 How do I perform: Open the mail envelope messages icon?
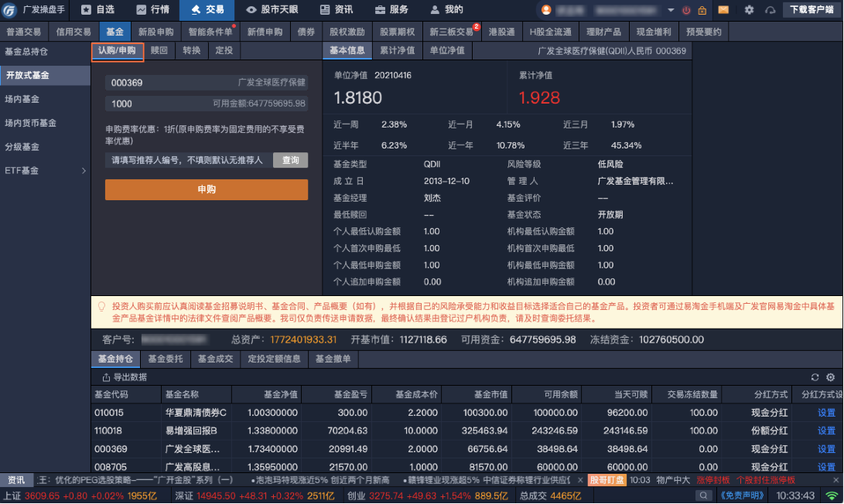pyautogui.click(x=723, y=10)
